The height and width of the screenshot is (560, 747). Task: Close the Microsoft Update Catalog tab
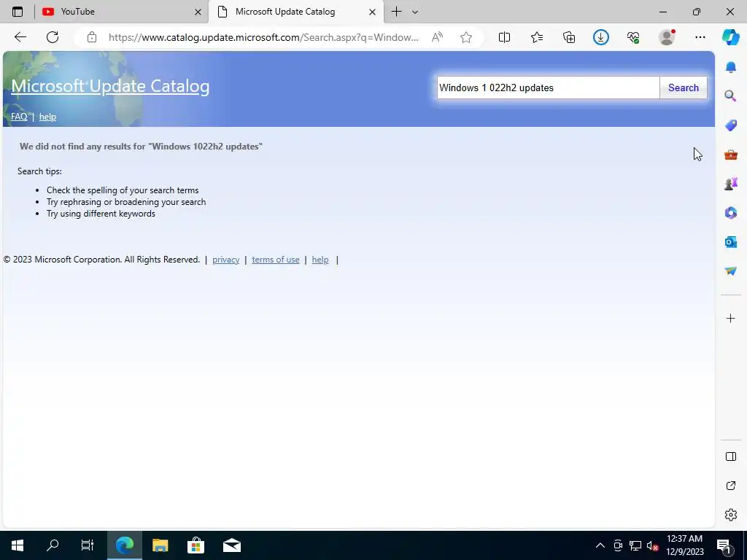point(372,12)
